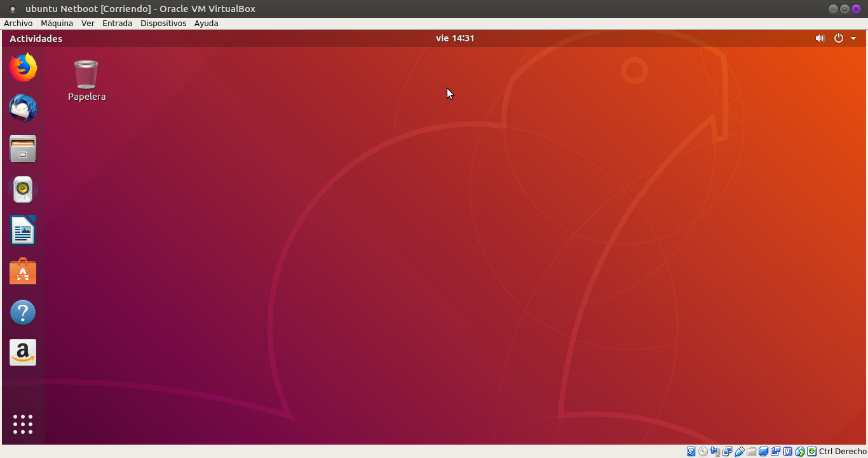Open Thunderbird mail from the dock
The height and width of the screenshot is (458, 868).
pos(23,108)
